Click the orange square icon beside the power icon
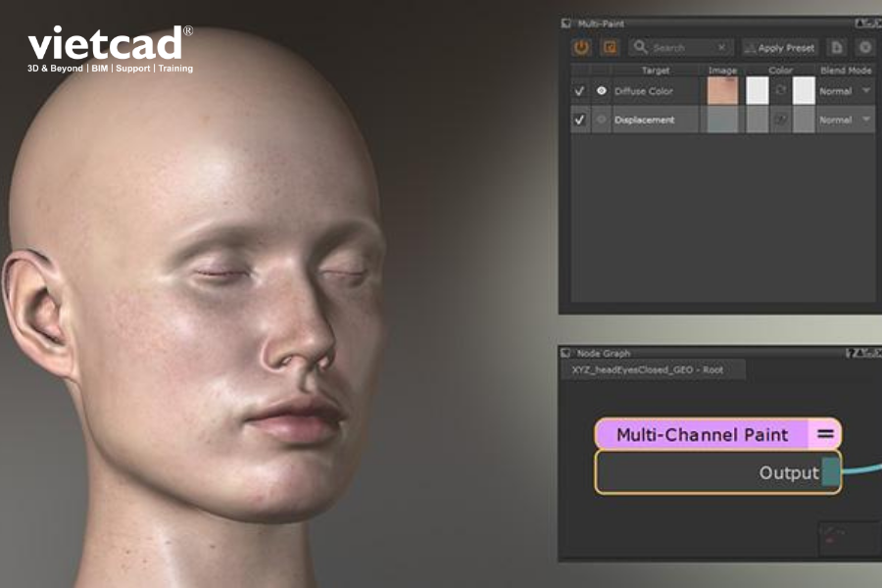Screen dimensions: 882x588 click(x=610, y=47)
